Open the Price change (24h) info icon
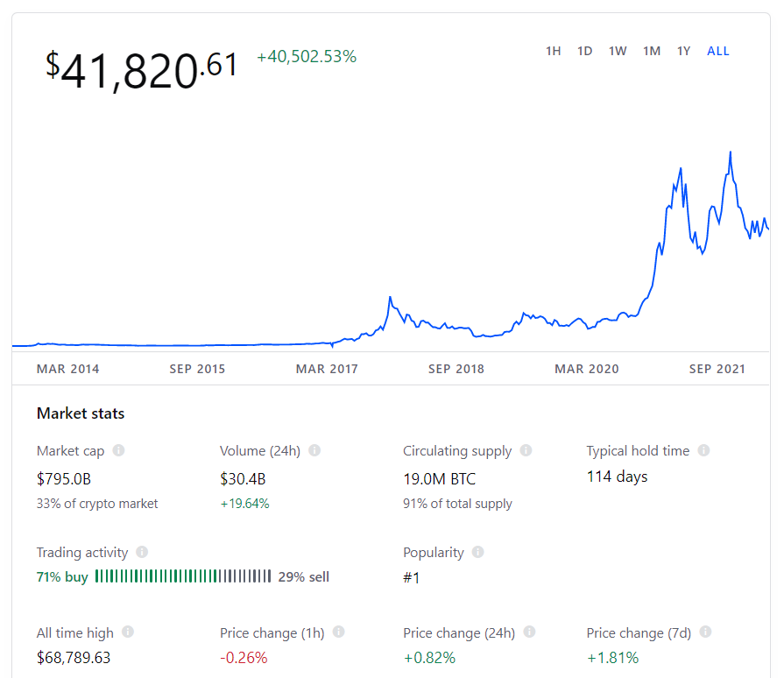 pyautogui.click(x=529, y=632)
